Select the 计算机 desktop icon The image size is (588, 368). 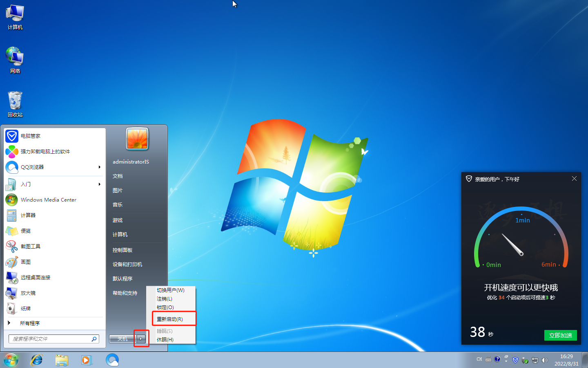pyautogui.click(x=15, y=17)
